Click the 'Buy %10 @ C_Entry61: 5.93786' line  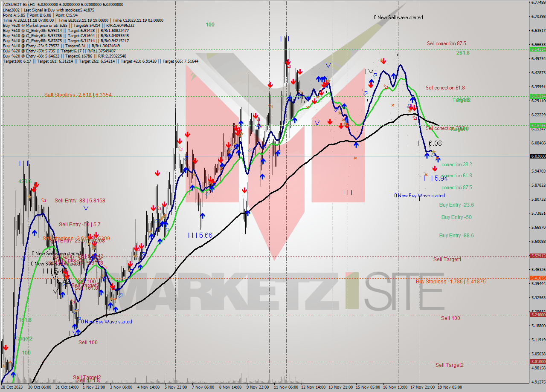pos(66,35)
